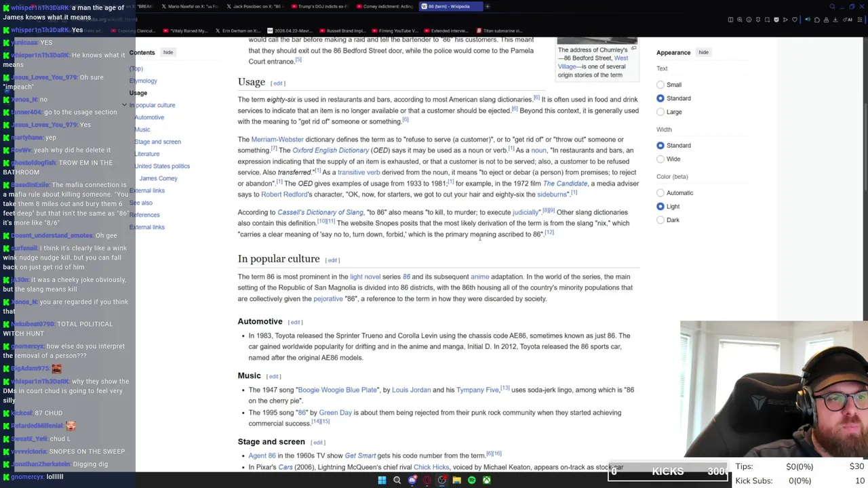
Task: Select Small text size
Action: point(660,85)
